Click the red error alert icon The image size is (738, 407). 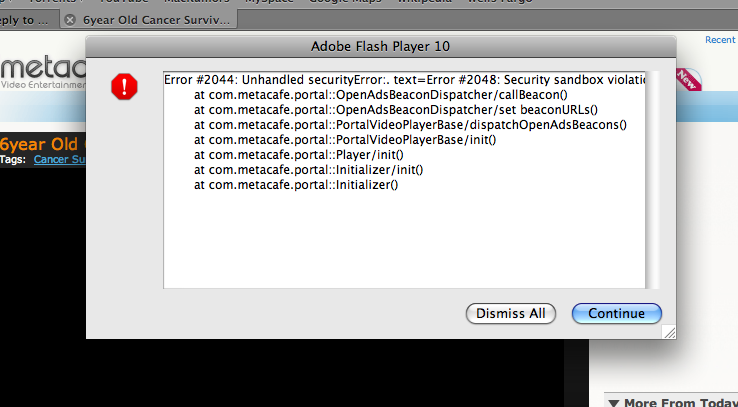(x=124, y=87)
